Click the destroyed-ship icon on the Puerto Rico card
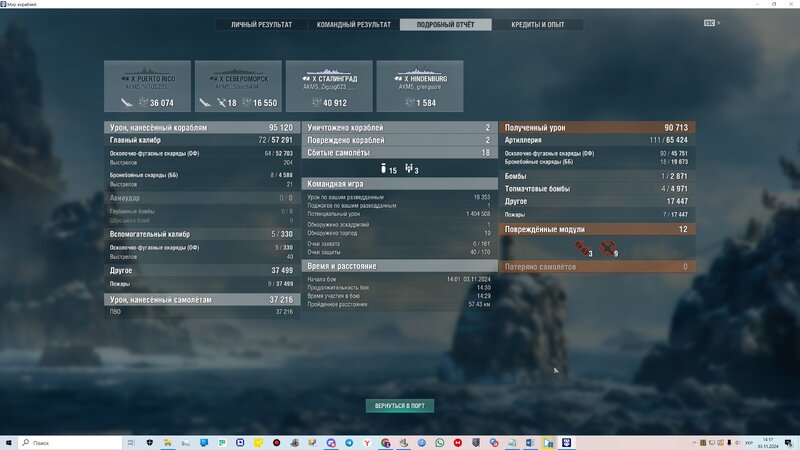 (x=127, y=103)
